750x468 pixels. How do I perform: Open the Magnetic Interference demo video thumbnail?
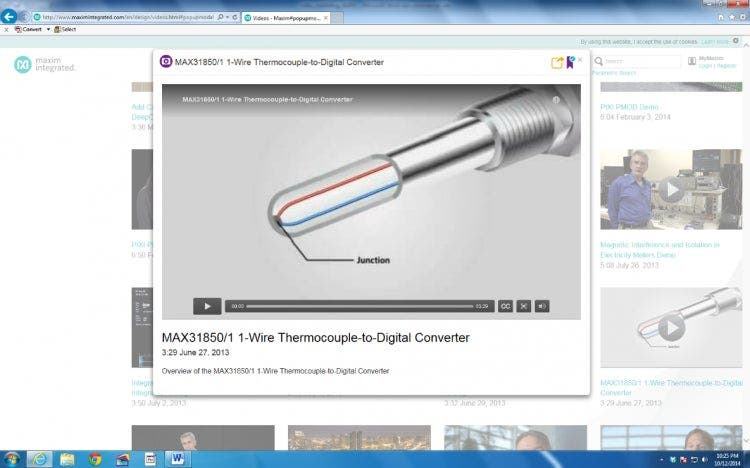tap(670, 190)
